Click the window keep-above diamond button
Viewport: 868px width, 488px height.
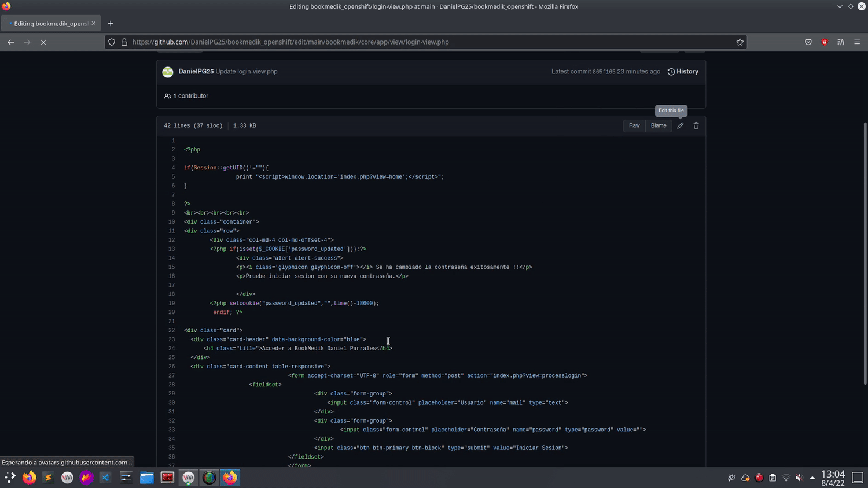(851, 6)
